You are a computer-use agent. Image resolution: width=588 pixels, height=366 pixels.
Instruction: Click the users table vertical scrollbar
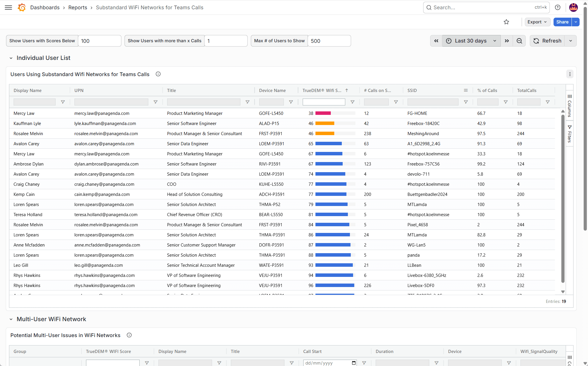point(563,198)
